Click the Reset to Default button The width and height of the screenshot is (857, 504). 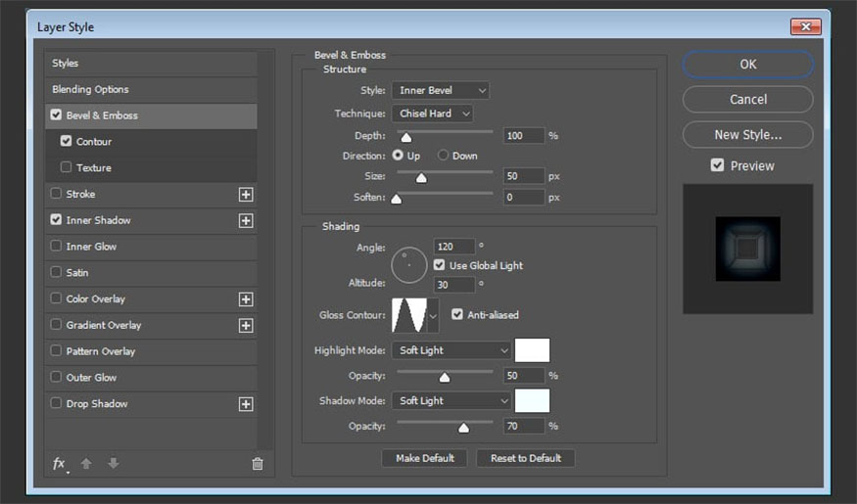525,458
